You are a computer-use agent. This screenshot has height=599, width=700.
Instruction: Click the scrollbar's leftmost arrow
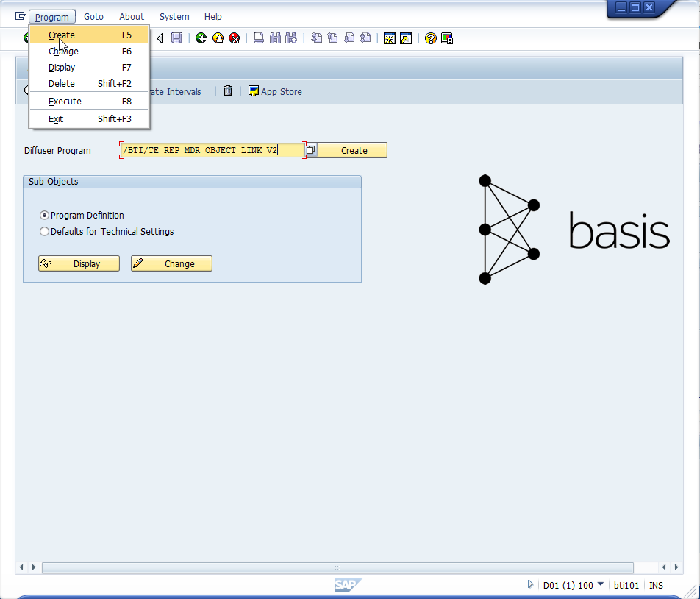coord(21,567)
